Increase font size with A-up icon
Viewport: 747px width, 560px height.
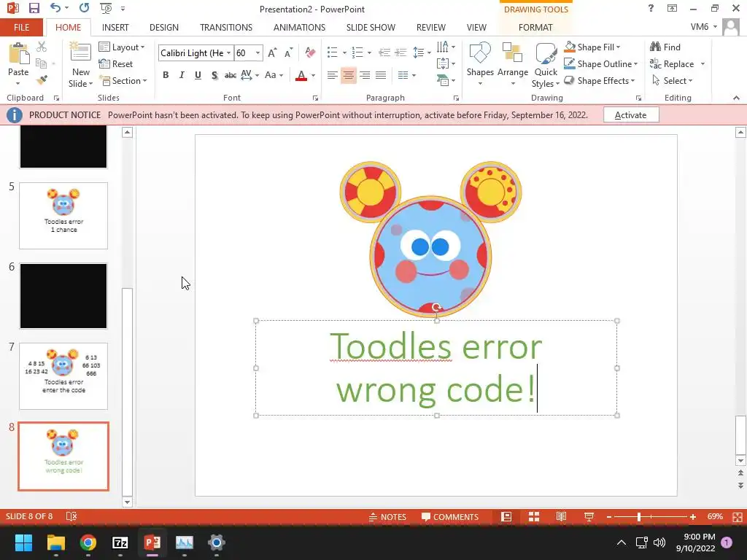coord(272,52)
